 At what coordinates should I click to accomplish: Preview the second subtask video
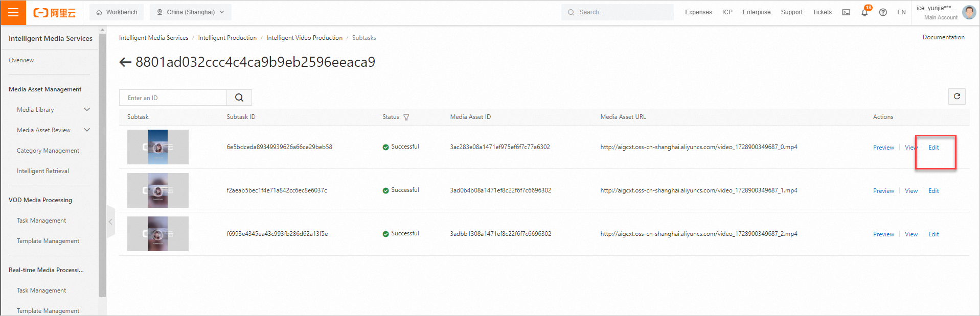pos(883,191)
